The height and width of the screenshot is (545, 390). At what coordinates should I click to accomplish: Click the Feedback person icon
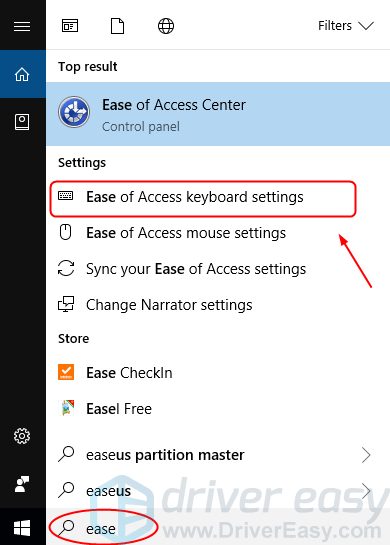pyautogui.click(x=22, y=484)
